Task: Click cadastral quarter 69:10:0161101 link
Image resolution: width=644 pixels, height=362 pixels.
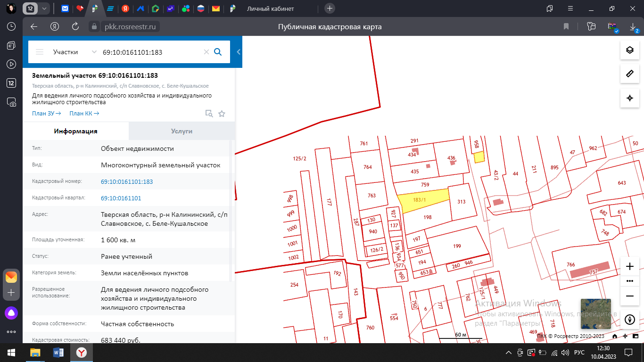Action: [x=121, y=198]
